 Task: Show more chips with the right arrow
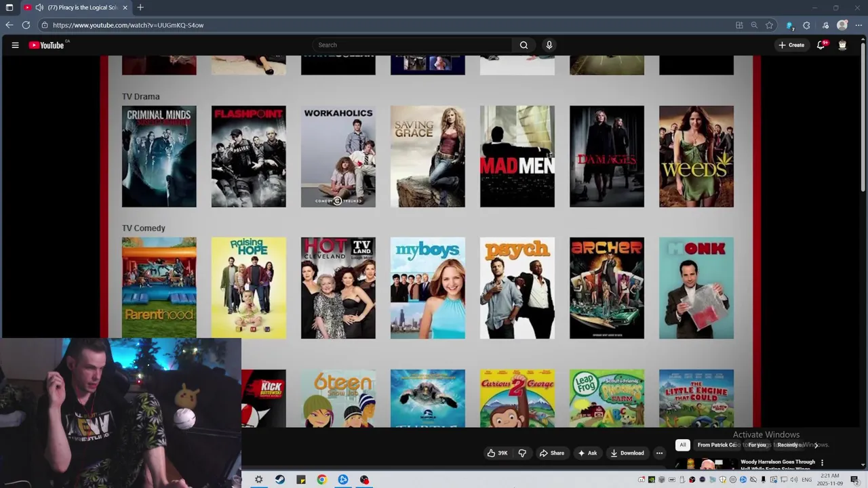816,445
